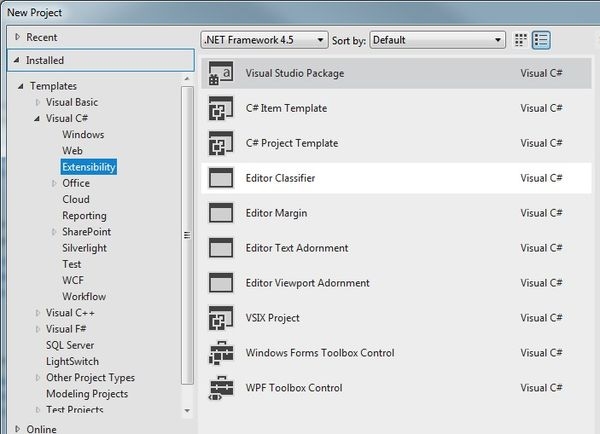
Task: Expand the Visual F# node arrow
Action: pyautogui.click(x=38, y=329)
